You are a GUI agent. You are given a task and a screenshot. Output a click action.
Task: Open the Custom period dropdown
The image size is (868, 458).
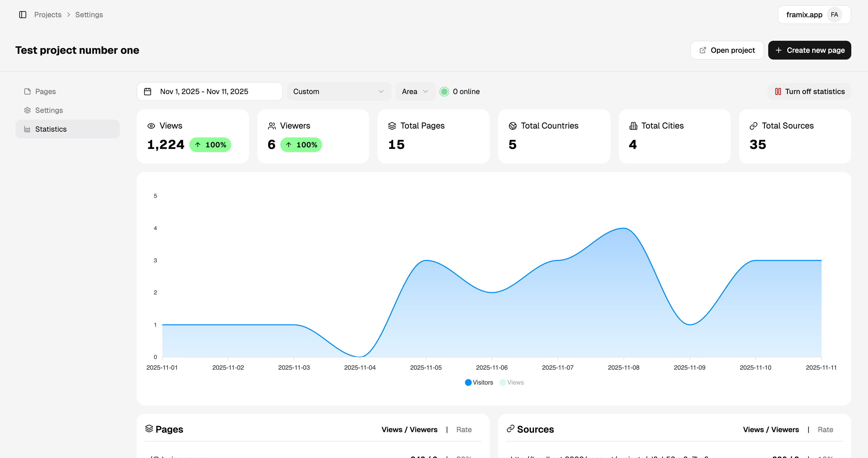[x=339, y=91]
